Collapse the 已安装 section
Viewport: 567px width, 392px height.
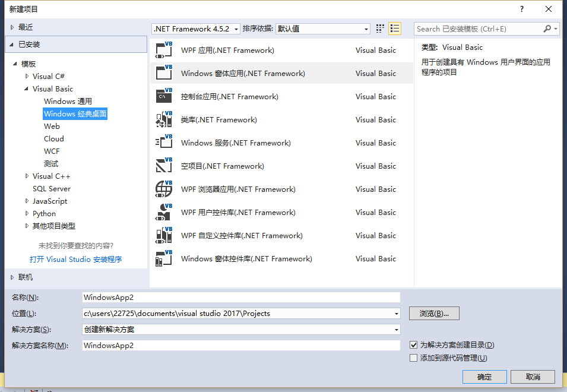point(11,45)
